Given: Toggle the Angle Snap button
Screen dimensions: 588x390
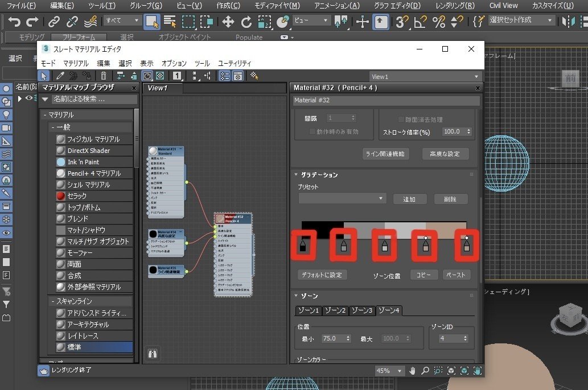Looking at the screenshot, I should tap(420, 22).
